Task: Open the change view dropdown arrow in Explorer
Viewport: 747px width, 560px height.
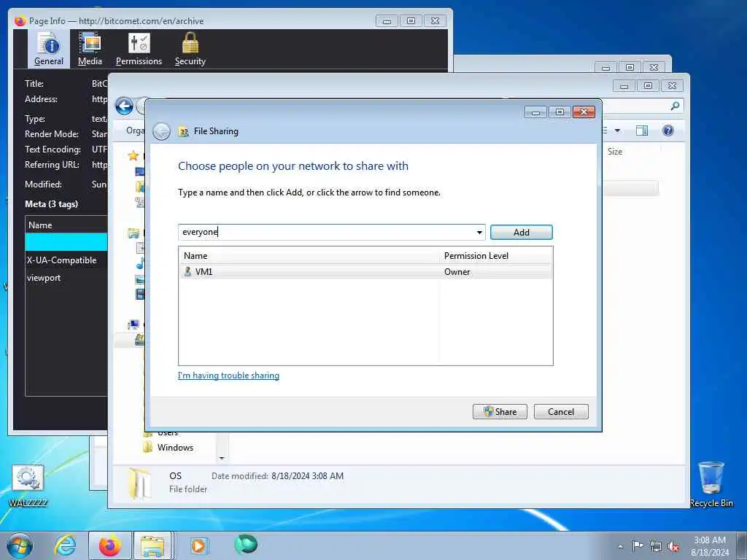Action: click(x=617, y=131)
